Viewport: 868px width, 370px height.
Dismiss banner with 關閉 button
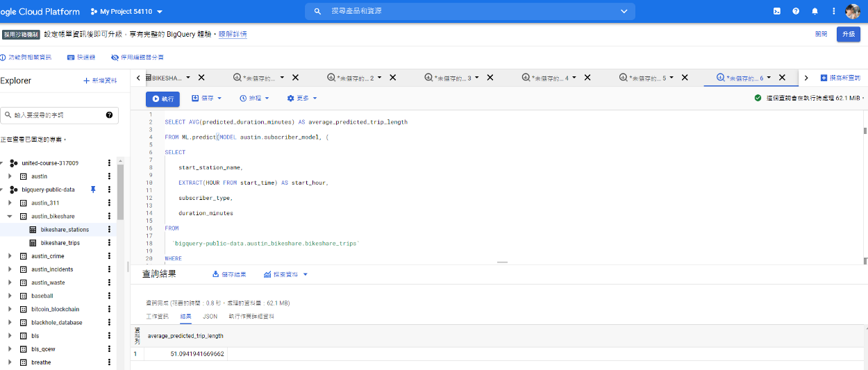[x=821, y=34]
